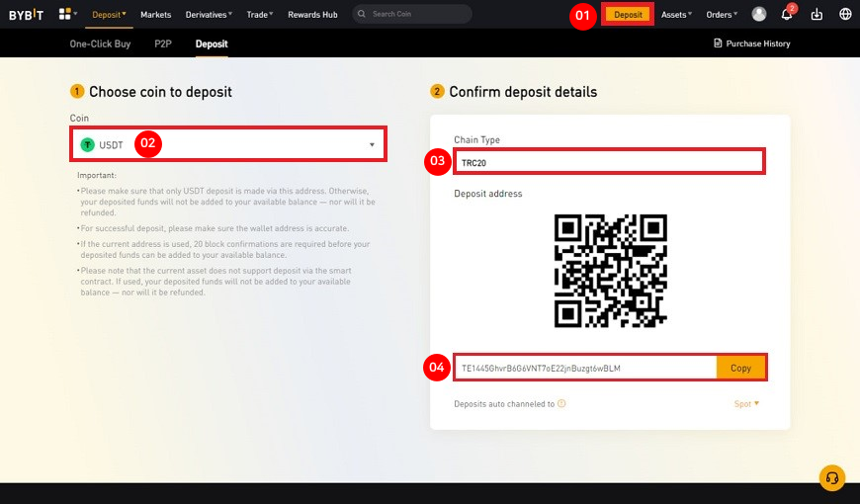Switch to the P2P tab
860x504 pixels.
click(x=163, y=44)
